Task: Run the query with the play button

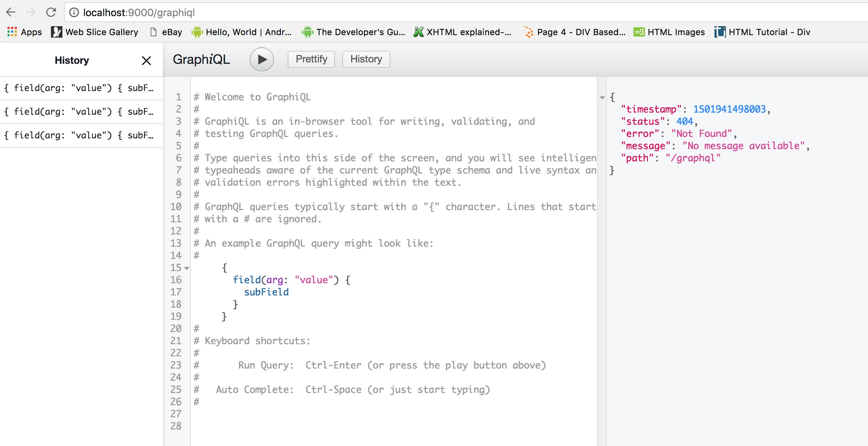Action: pyautogui.click(x=262, y=60)
